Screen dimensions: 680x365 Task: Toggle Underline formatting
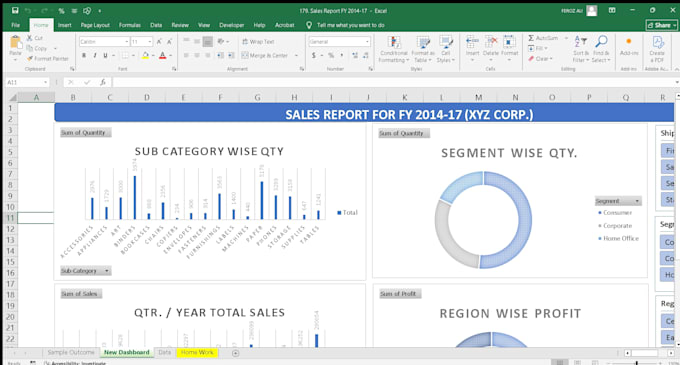click(105, 55)
